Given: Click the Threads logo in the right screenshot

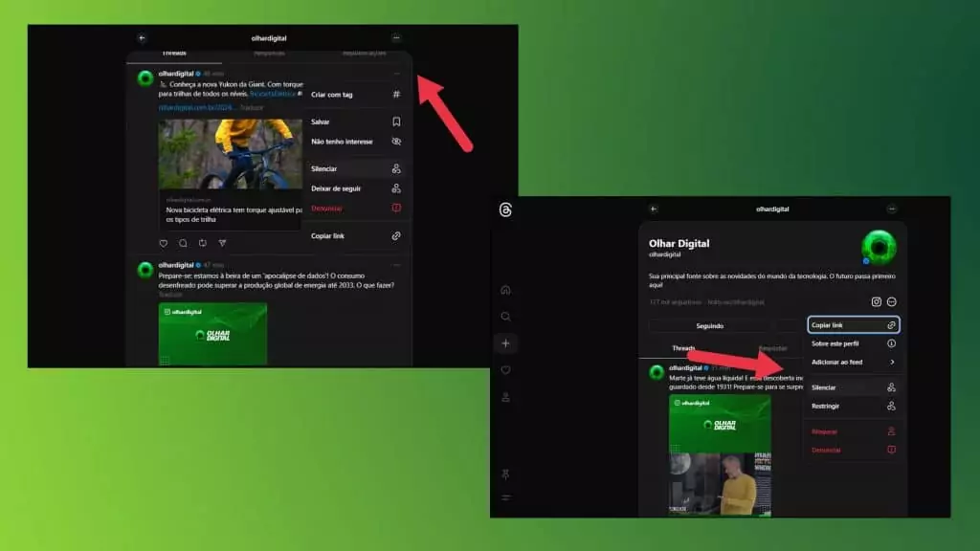Looking at the screenshot, I should (x=505, y=209).
